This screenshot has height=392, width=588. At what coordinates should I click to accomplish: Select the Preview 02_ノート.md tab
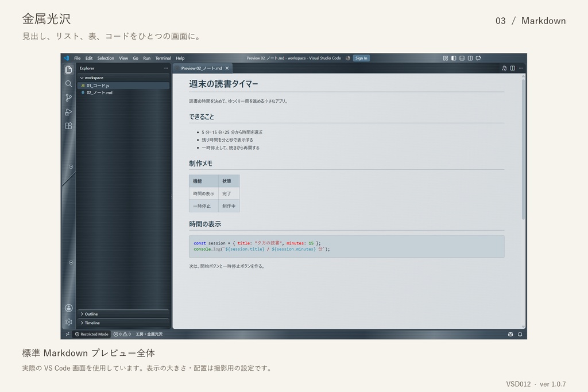pyautogui.click(x=203, y=68)
